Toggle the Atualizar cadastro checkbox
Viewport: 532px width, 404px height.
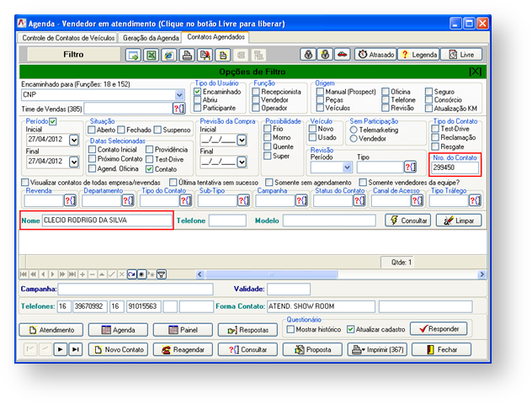tap(350, 329)
